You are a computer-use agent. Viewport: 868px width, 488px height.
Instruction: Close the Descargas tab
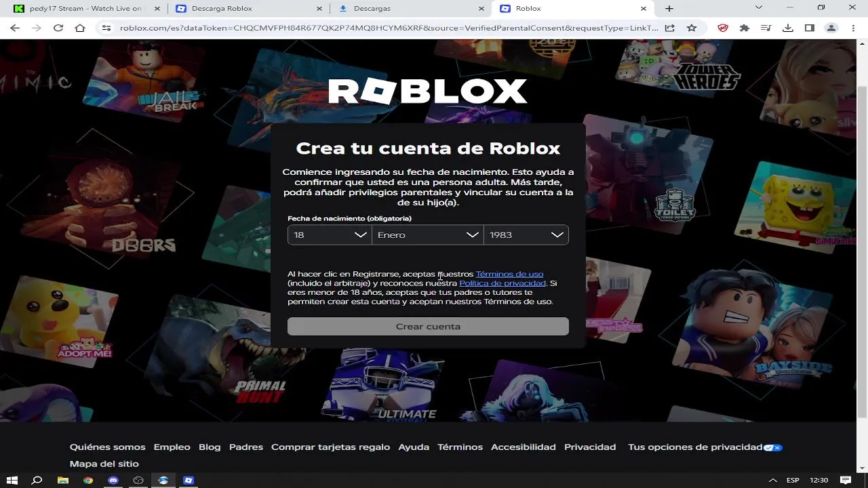[481, 8]
